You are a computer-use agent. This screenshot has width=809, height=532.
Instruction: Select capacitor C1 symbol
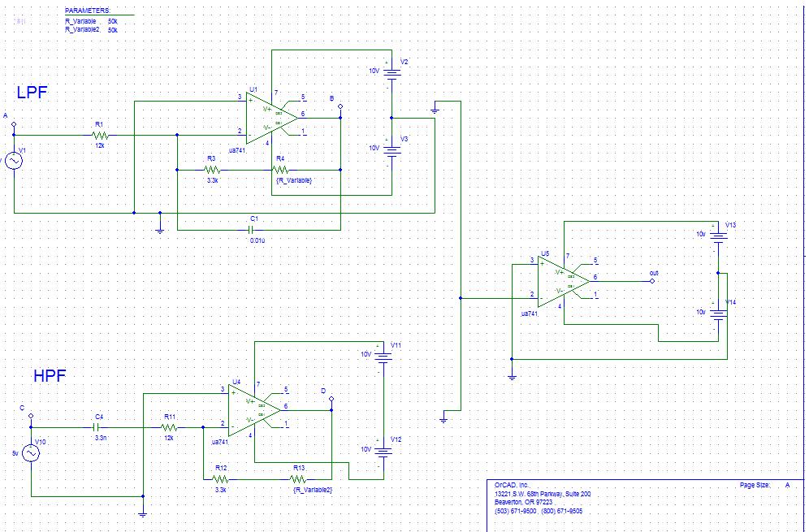coord(253,230)
